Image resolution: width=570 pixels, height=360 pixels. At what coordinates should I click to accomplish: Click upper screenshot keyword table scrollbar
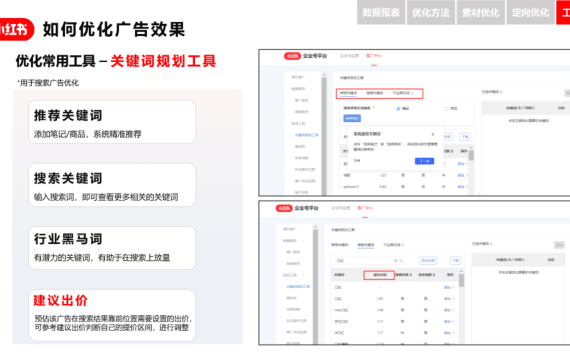[x=471, y=156]
